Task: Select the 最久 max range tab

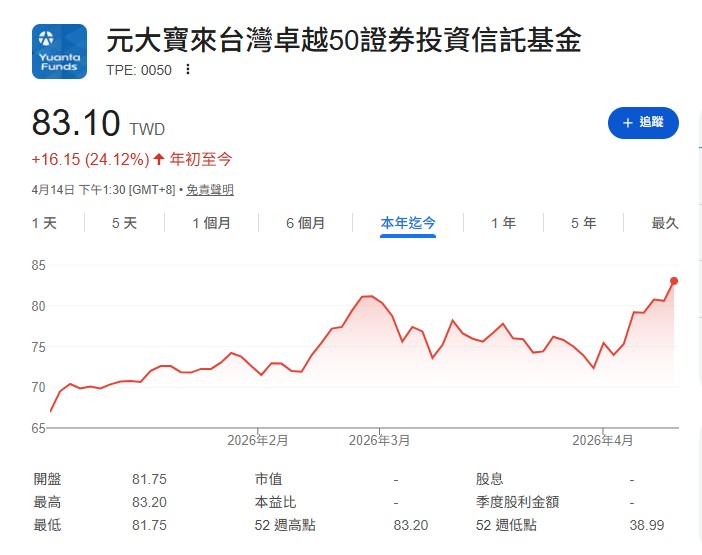Action: [665, 223]
